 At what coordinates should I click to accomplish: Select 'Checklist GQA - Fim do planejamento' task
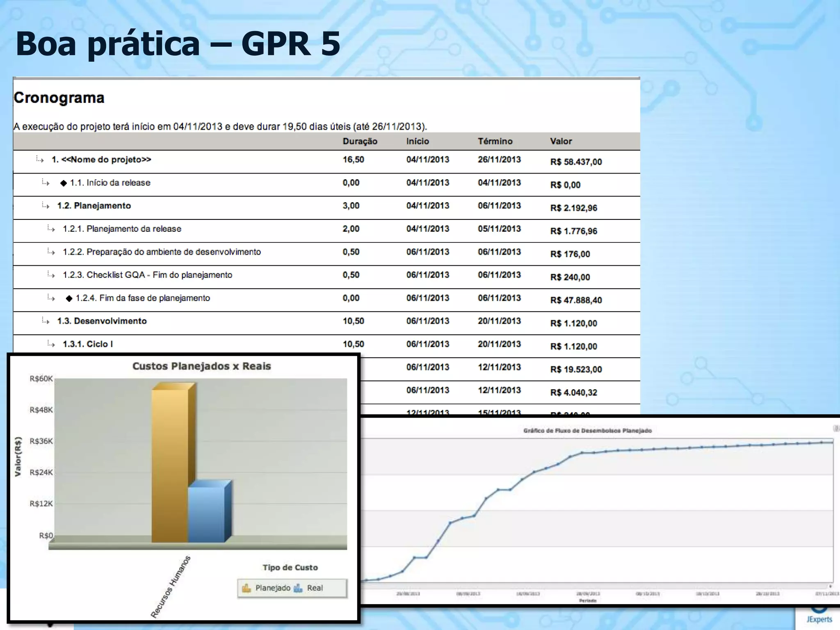point(147,275)
